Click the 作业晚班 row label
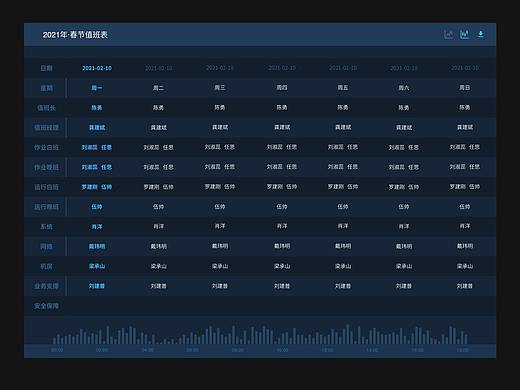The height and width of the screenshot is (390, 520). [46, 167]
